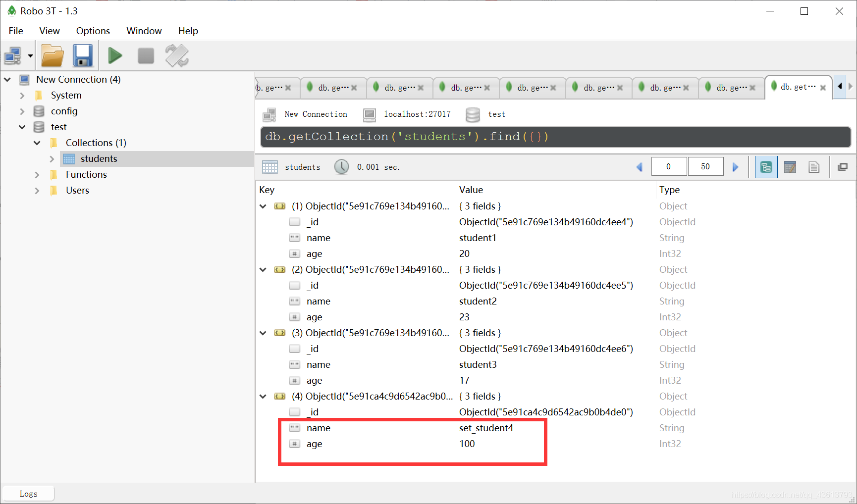Collapse the New Connection (4) tree node
The width and height of the screenshot is (857, 504).
tap(7, 79)
